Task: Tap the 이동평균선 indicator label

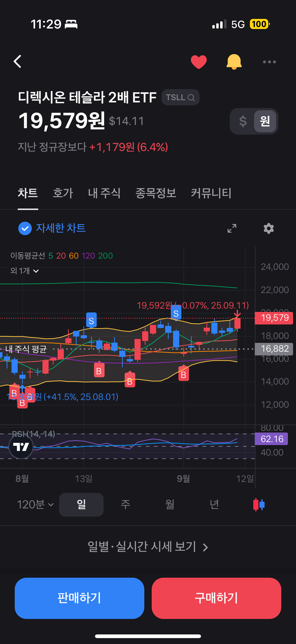Action: pos(28,256)
